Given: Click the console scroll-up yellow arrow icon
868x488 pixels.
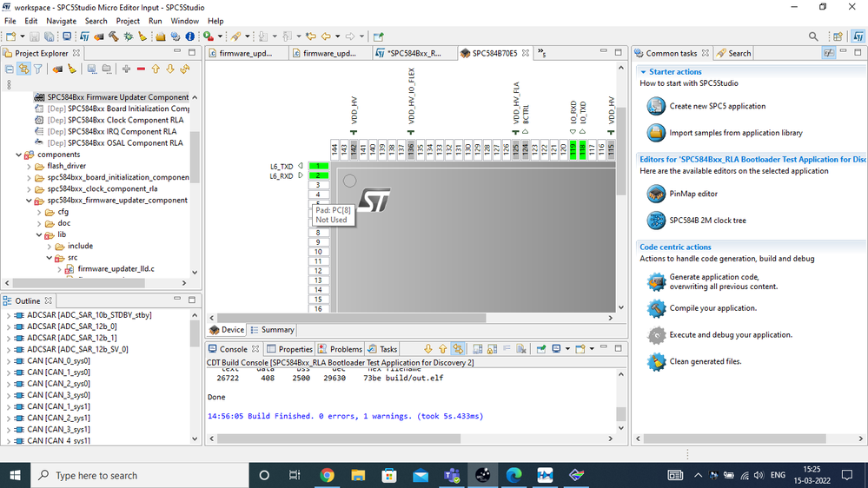Looking at the screenshot, I should coord(443,349).
